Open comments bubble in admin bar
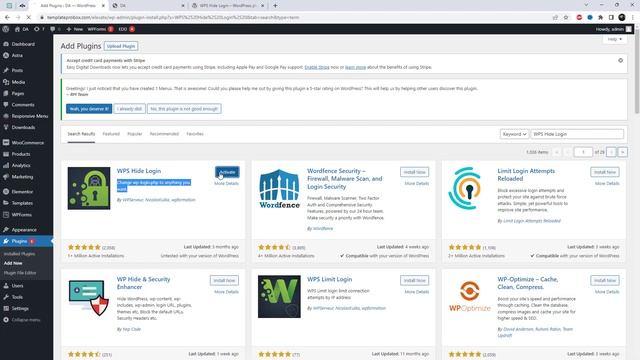Screen dimensions: 640x360 55,29
